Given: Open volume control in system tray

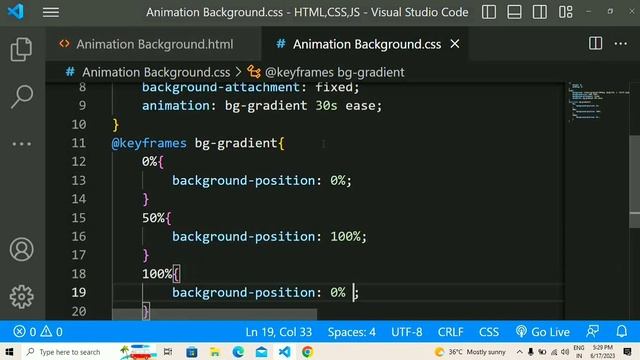Looking at the screenshot, I should point(565,352).
